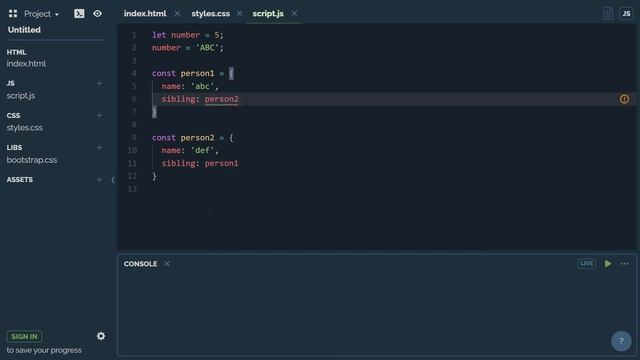Add a new library with LIBS plus
This screenshot has width=640, height=360.
coord(99,147)
